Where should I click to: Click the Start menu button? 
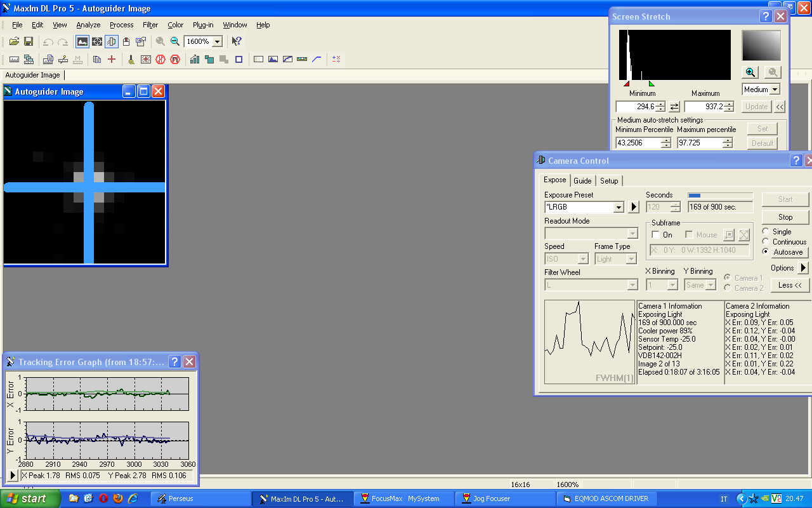[30, 498]
